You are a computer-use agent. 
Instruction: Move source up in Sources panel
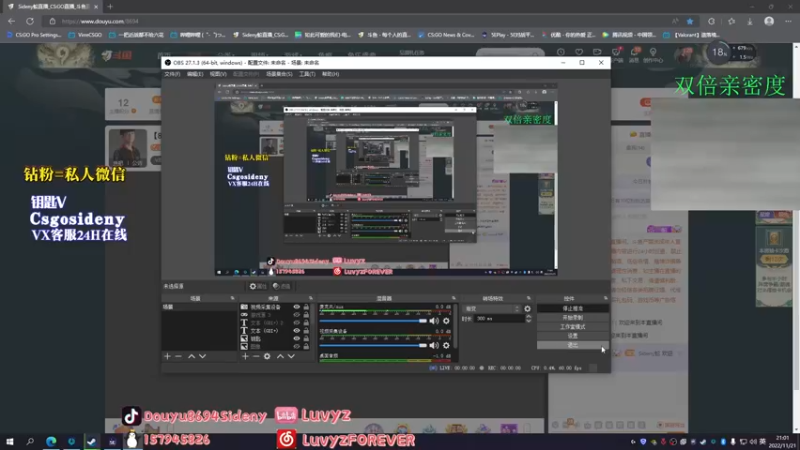(x=280, y=356)
